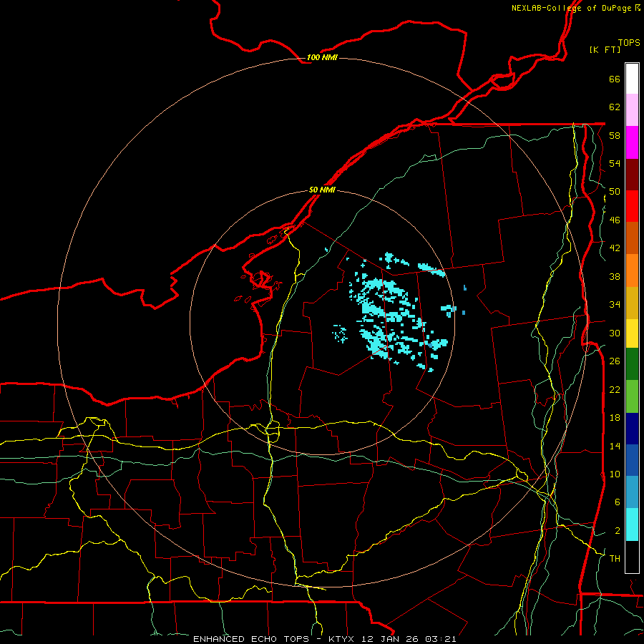Screen dimensions: 644x644
Task: Click the yellow 34 kft legend swatch
Action: point(632,333)
